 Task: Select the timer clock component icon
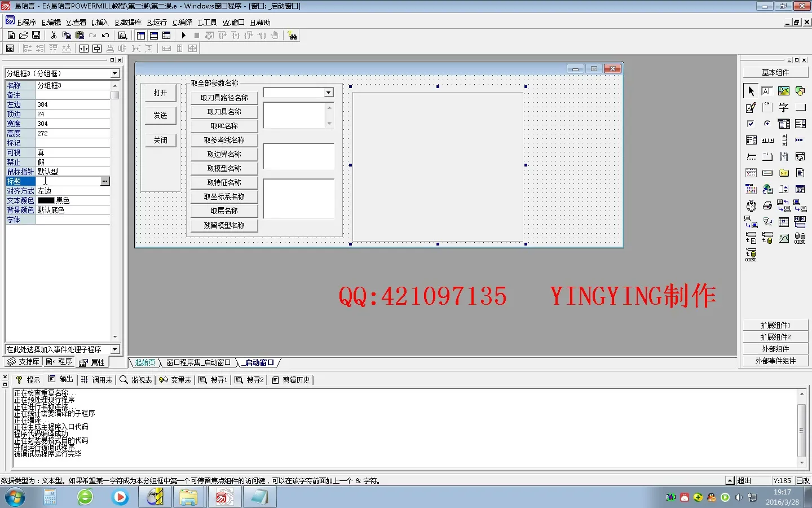[x=751, y=206]
